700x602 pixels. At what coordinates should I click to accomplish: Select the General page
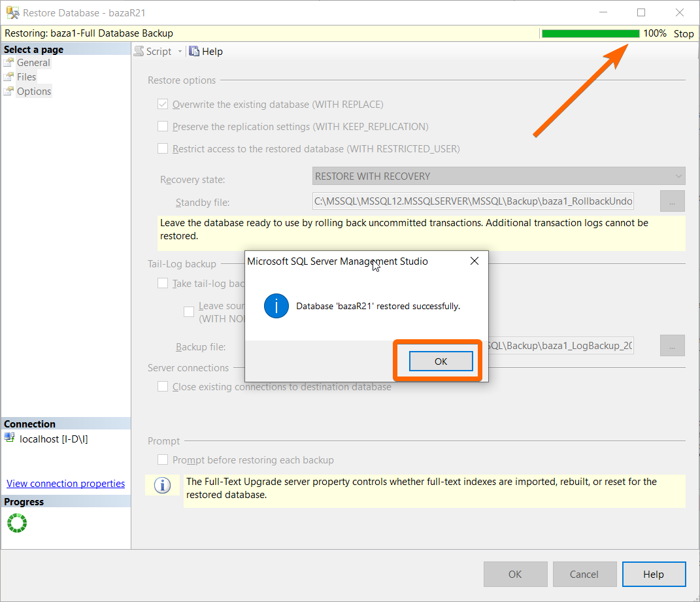click(33, 63)
